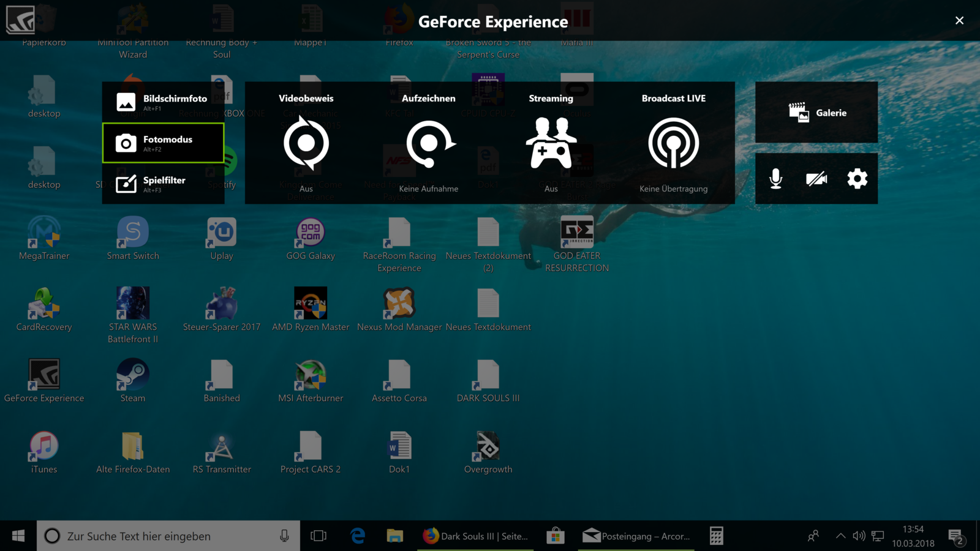980x551 pixels.
Task: Toggle the camera off icon
Action: click(816, 179)
